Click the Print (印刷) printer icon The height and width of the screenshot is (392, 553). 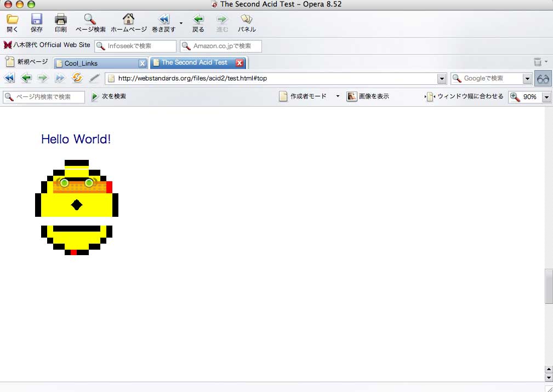pos(61,19)
